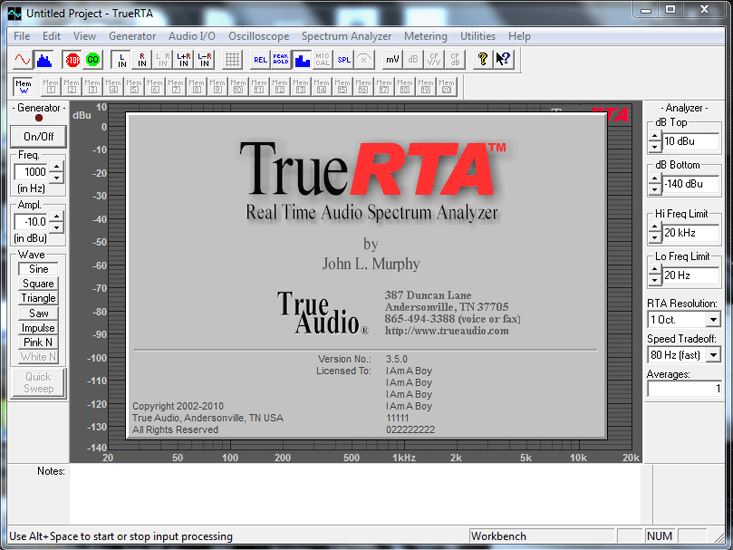Click the MIC CAL icon
The image size is (733, 550).
tap(322, 60)
